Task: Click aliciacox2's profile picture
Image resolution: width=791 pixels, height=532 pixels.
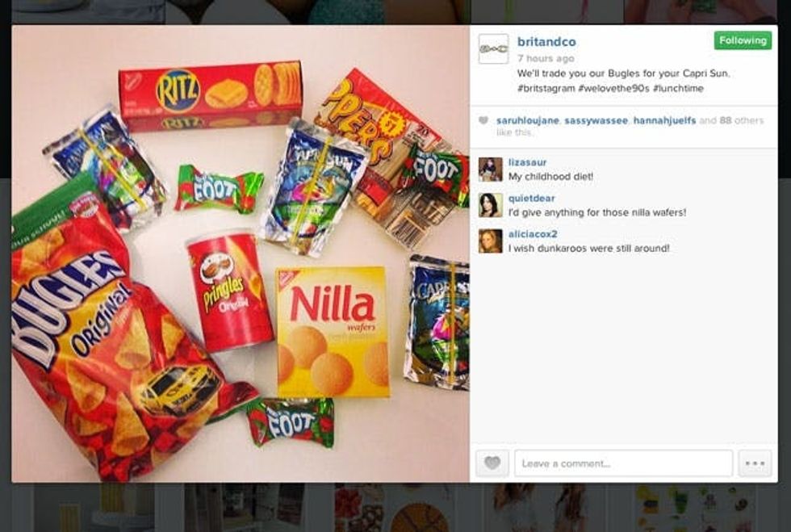Action: click(x=491, y=241)
